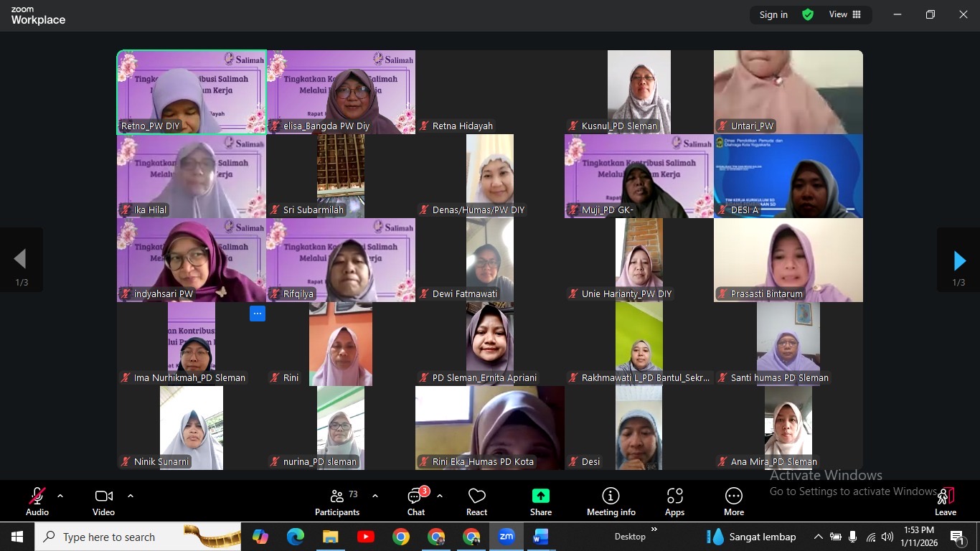Click the Sign in button

coord(773,14)
